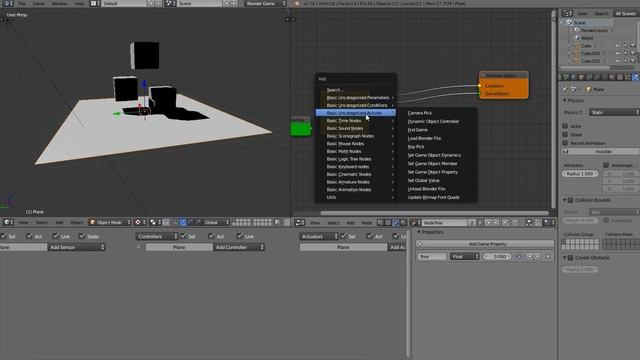Open the Material properties tab icon
640x360 pixels.
tap(612, 77)
